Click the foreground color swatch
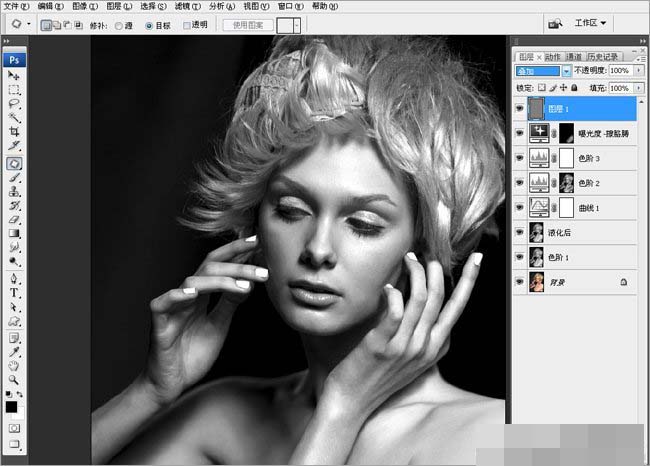Viewport: 650px width, 466px height. [11, 407]
